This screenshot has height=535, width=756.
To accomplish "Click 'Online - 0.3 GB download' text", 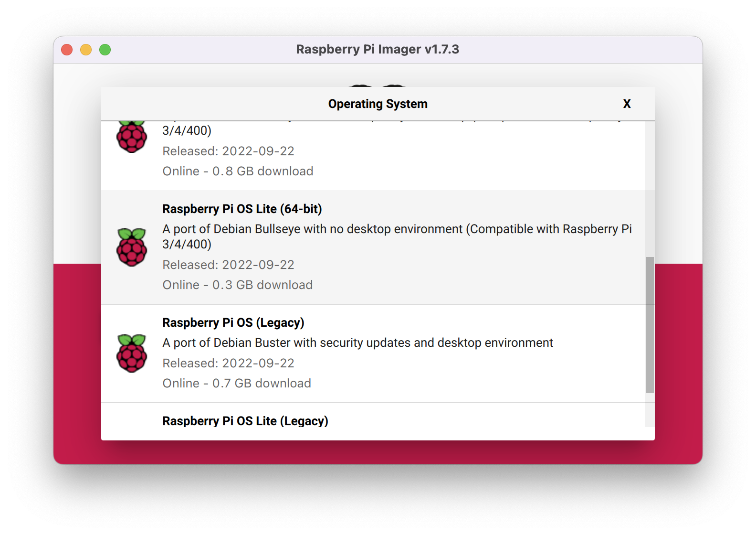I will (238, 285).
